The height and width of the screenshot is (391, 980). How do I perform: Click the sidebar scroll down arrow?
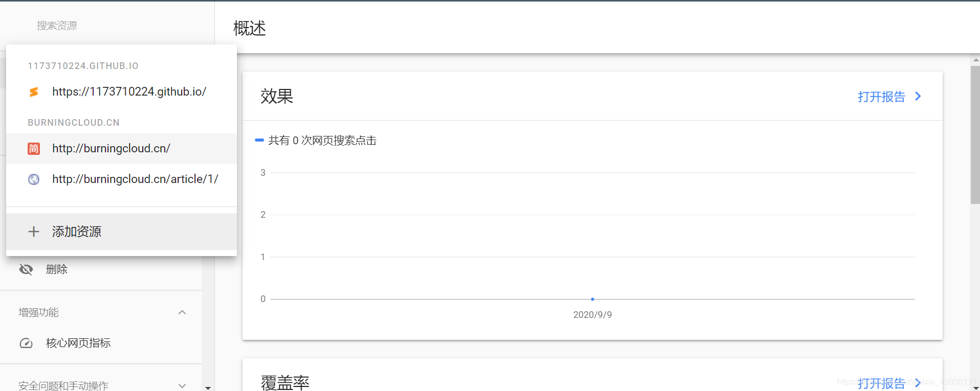click(x=208, y=388)
